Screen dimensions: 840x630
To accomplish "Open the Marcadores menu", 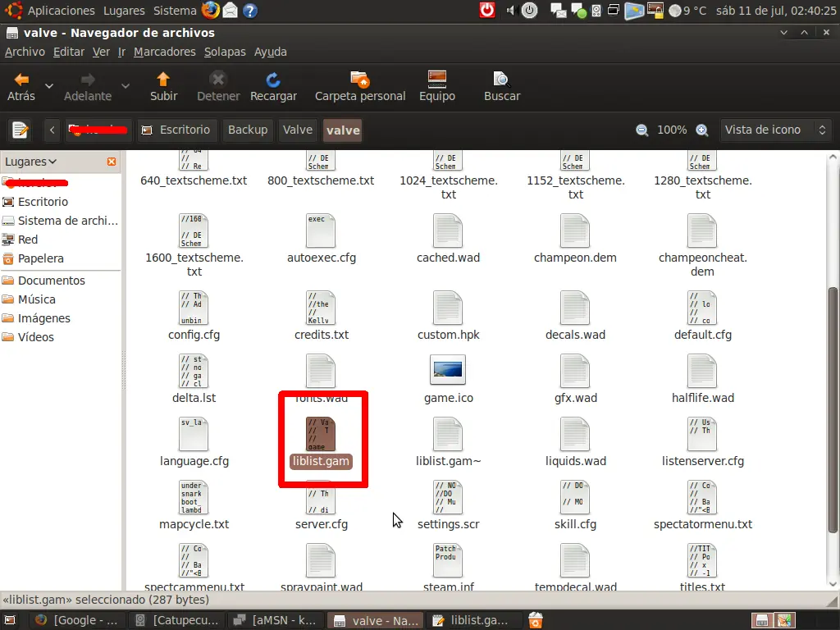I will tap(164, 52).
